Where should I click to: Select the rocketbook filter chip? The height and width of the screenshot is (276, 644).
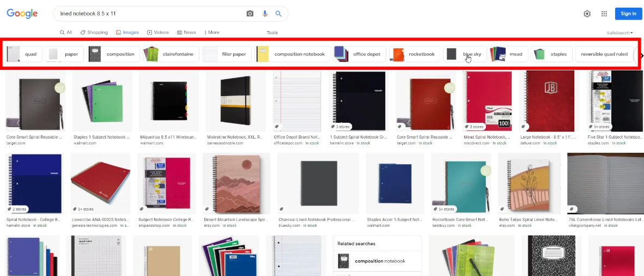tap(415, 54)
